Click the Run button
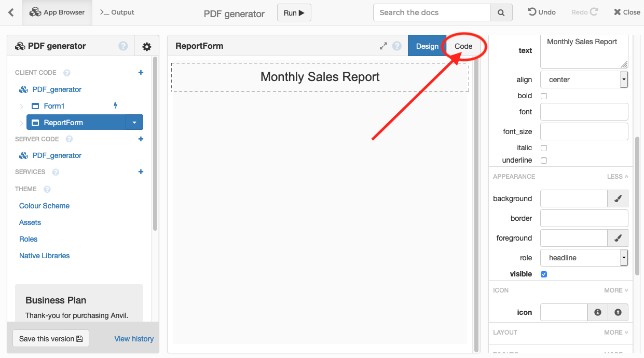644x358 pixels. tap(294, 13)
